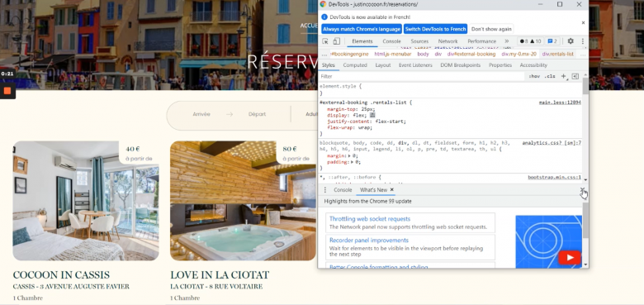
Task: Open the Love in La Ciotat rental photo
Action: coord(243,201)
